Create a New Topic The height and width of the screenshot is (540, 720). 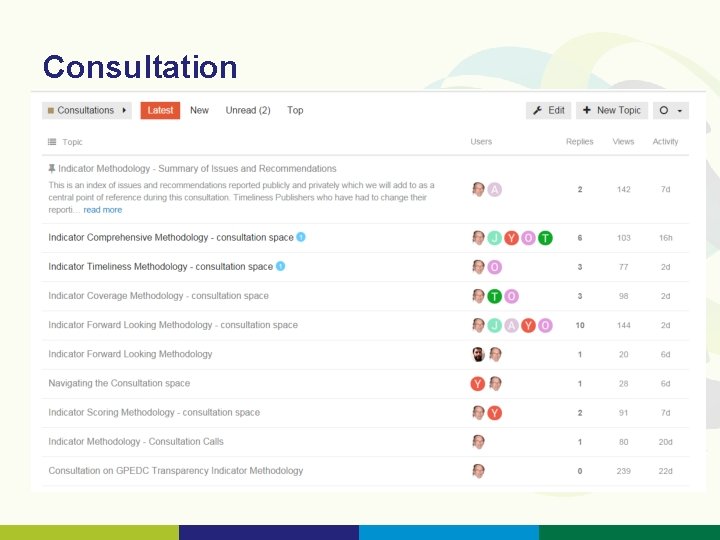coord(612,110)
